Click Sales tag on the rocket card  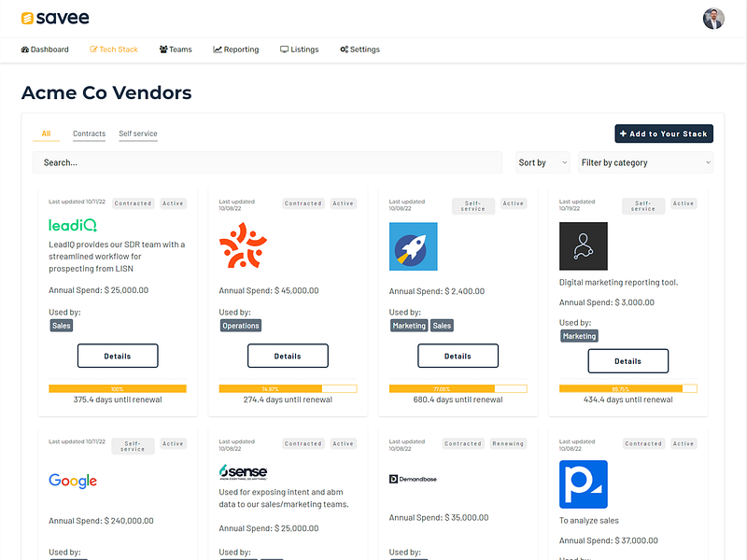[442, 326]
